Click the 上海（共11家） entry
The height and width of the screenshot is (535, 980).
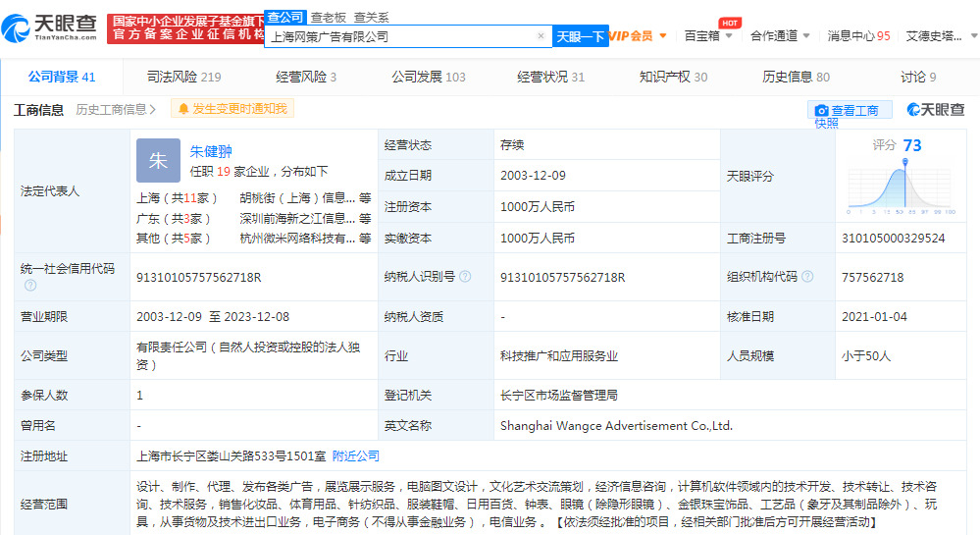coord(177,197)
